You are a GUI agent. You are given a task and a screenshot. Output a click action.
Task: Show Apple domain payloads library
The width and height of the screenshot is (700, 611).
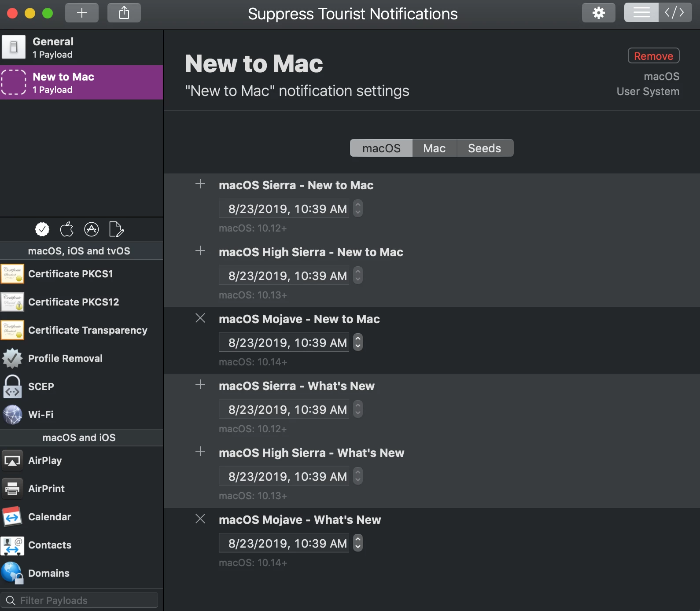coord(67,229)
